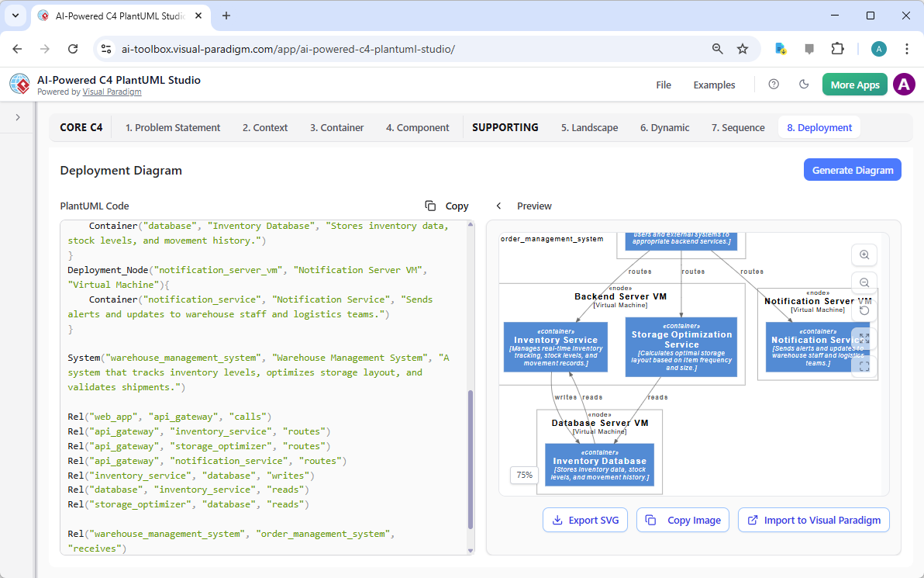Toggle dark mode with the moon icon
Viewport: 924px width, 578px height.
[x=804, y=84]
